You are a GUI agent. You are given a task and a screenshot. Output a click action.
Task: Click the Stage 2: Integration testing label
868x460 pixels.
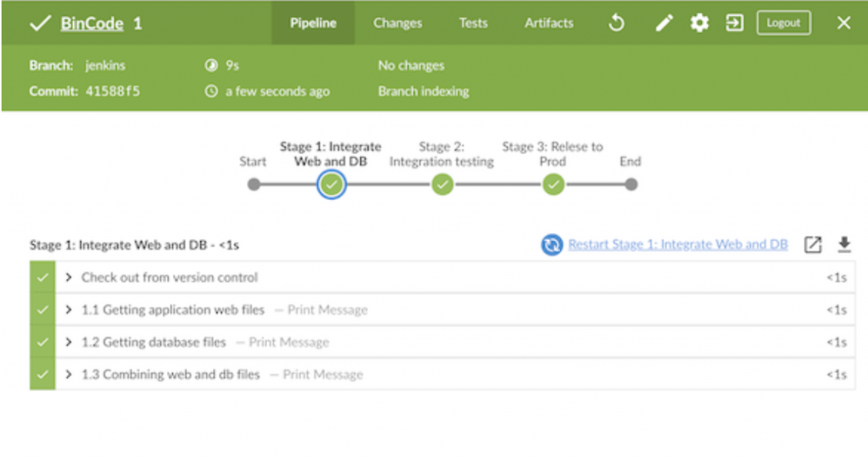(442, 154)
